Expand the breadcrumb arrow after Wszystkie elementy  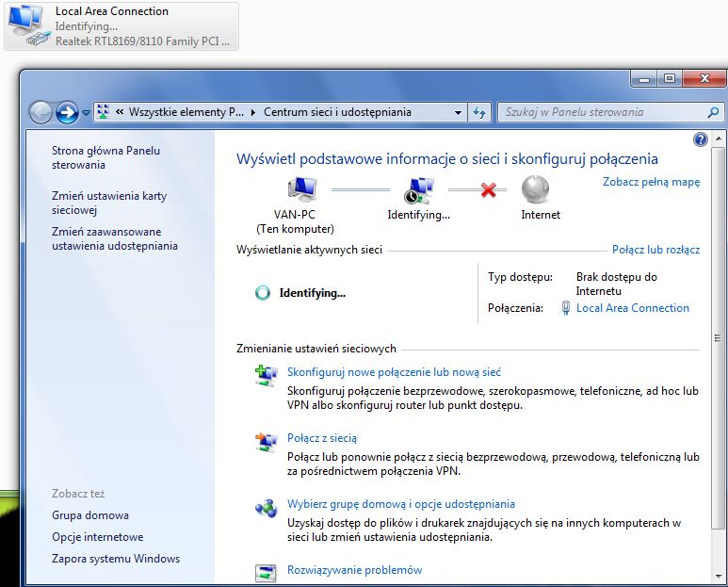pos(253,112)
